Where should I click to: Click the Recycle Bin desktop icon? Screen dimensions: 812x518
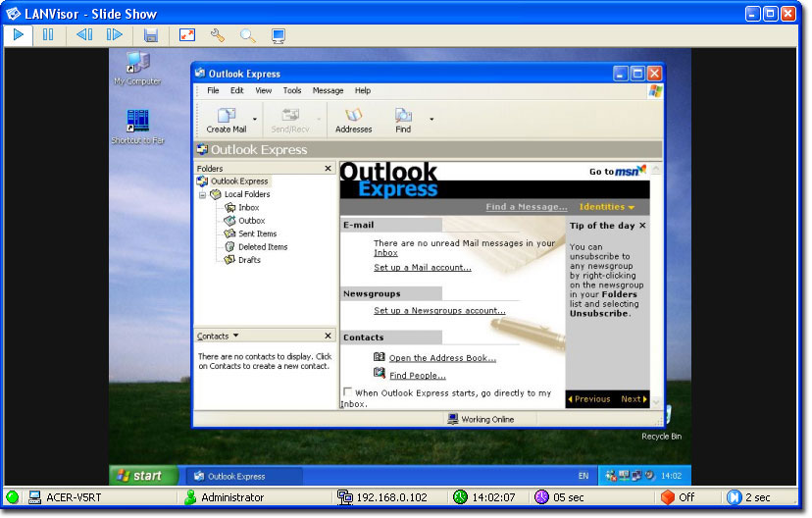[662, 425]
